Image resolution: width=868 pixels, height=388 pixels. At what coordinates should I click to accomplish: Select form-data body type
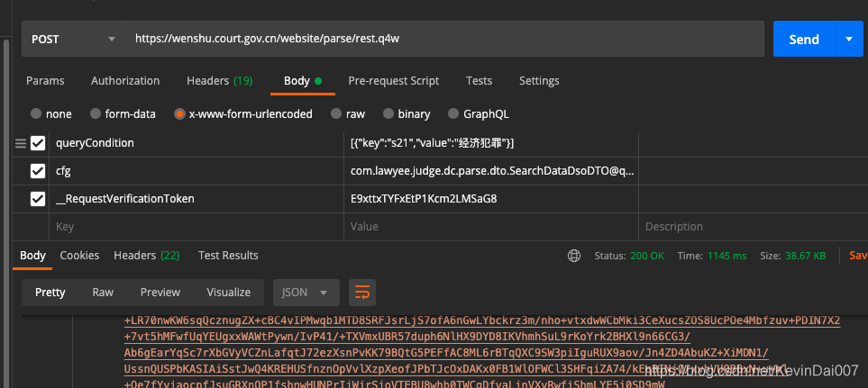123,113
